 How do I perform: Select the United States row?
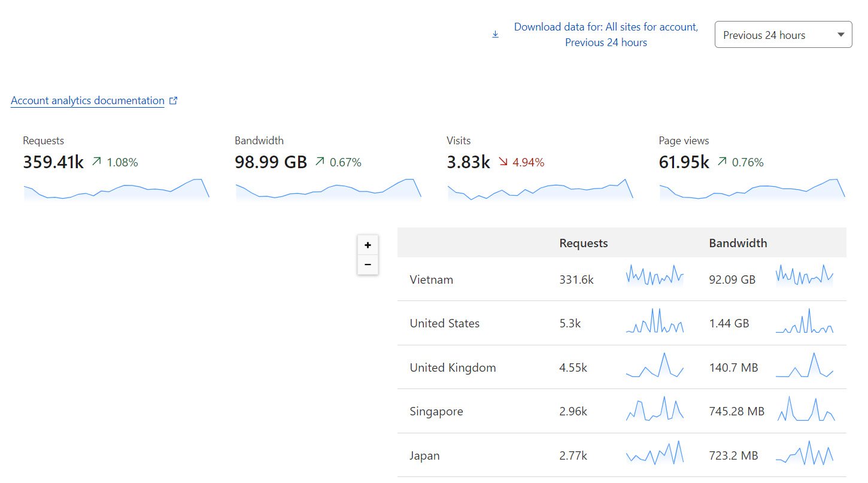[x=444, y=323]
